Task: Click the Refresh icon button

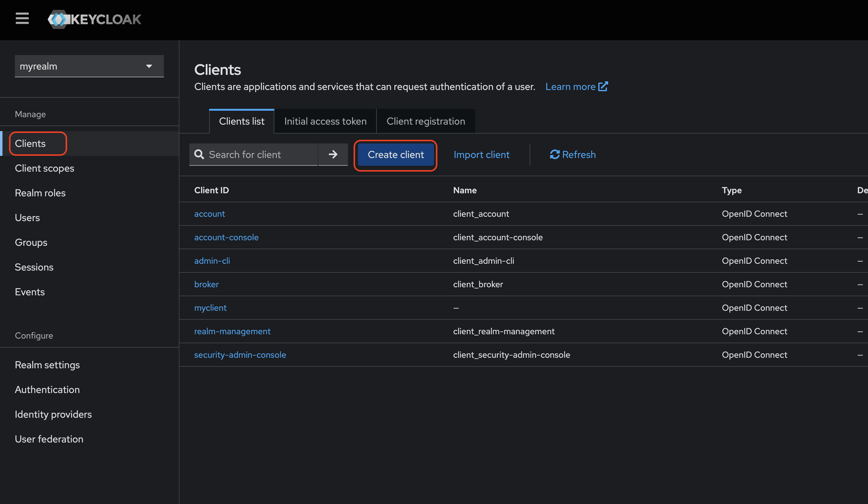Action: [x=573, y=155]
